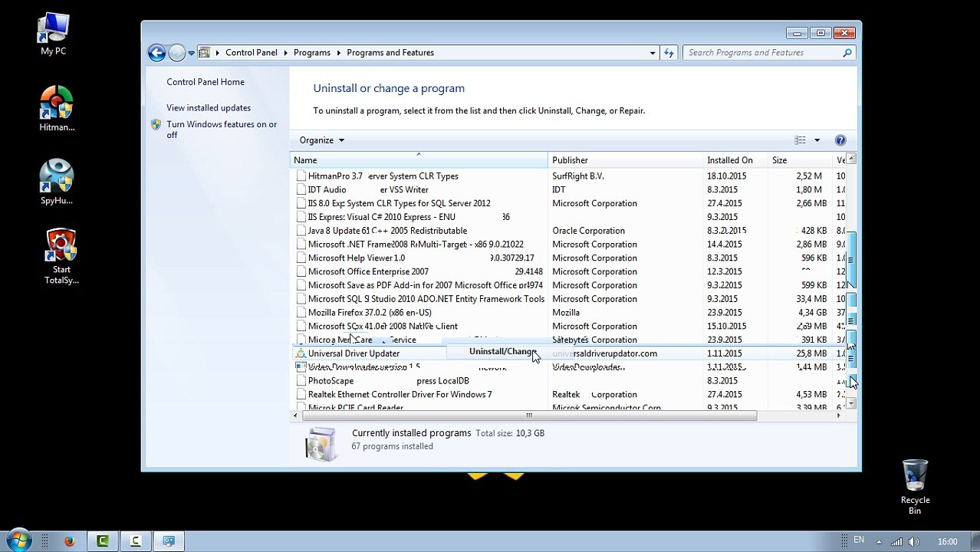
Task: Click the taskbar clock showing 16:00
Action: point(948,542)
